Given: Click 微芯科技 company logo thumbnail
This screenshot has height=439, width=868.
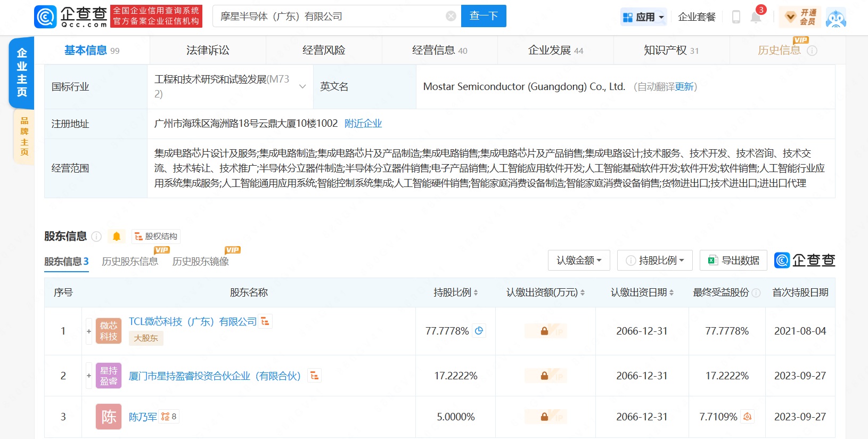Looking at the screenshot, I should (x=109, y=331).
